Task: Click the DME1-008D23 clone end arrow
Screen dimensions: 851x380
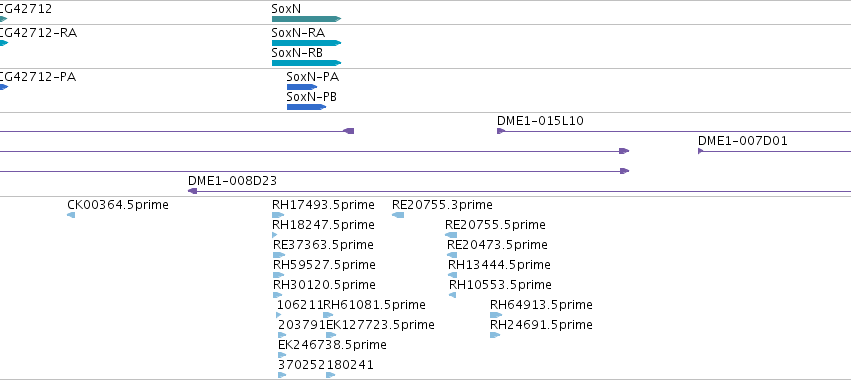Action: pyautogui.click(x=192, y=191)
